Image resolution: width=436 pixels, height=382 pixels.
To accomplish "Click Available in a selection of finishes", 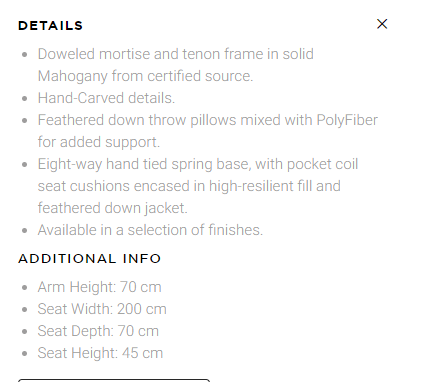I will tap(150, 230).
